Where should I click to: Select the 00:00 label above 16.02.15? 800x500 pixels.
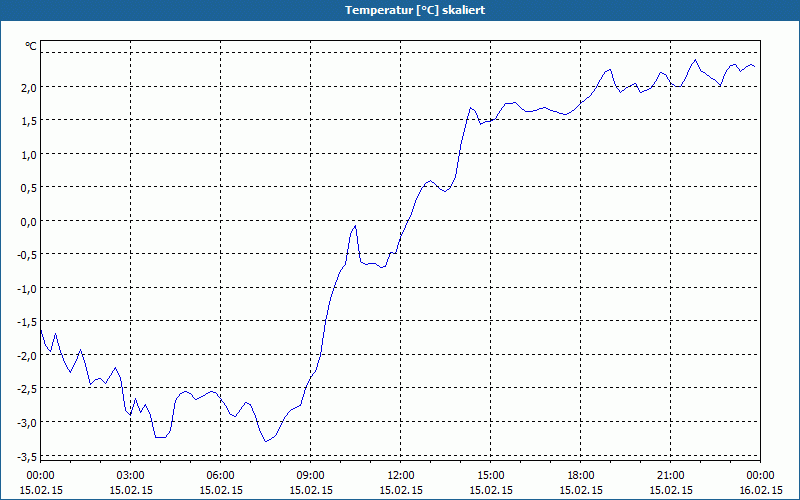coord(761,476)
